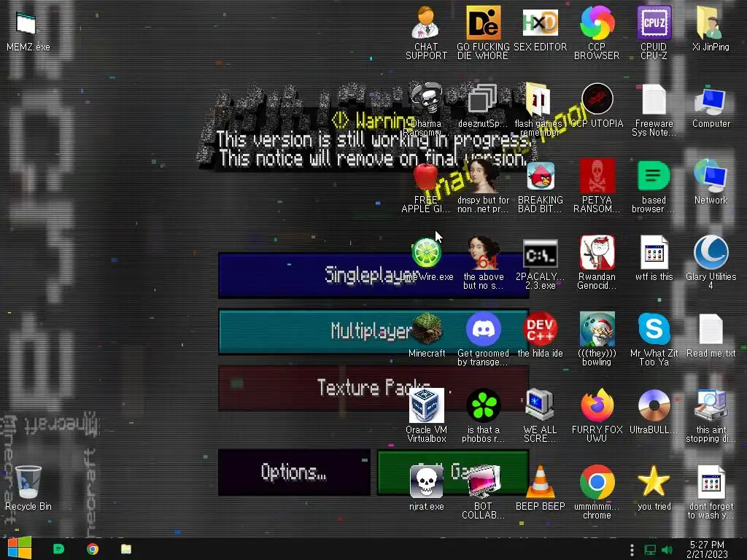Open the wtf is this file icon
This screenshot has width=747, height=560.
654,252
